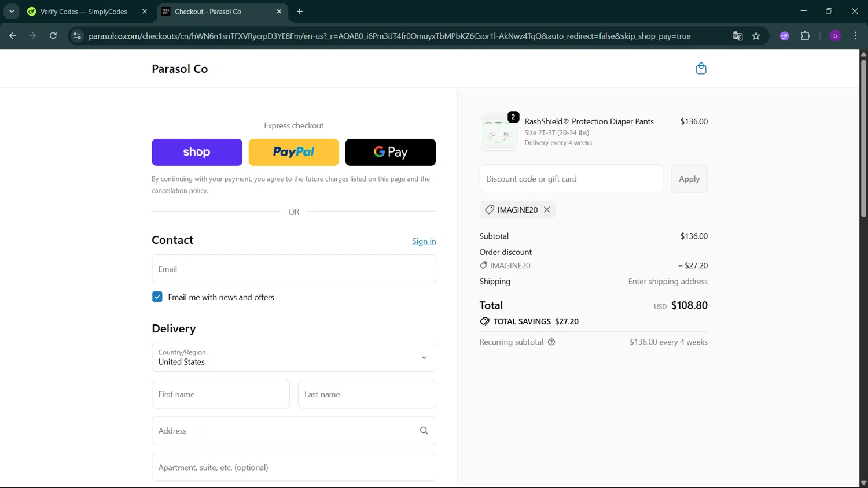The height and width of the screenshot is (488, 868).
Task: Click the Parasol Co store name
Action: coord(179,69)
